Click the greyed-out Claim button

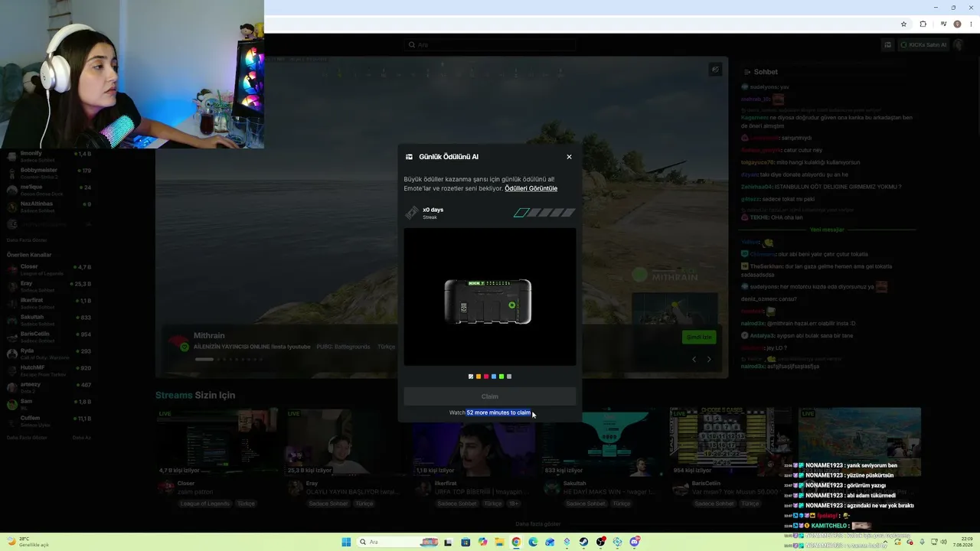pyautogui.click(x=490, y=396)
